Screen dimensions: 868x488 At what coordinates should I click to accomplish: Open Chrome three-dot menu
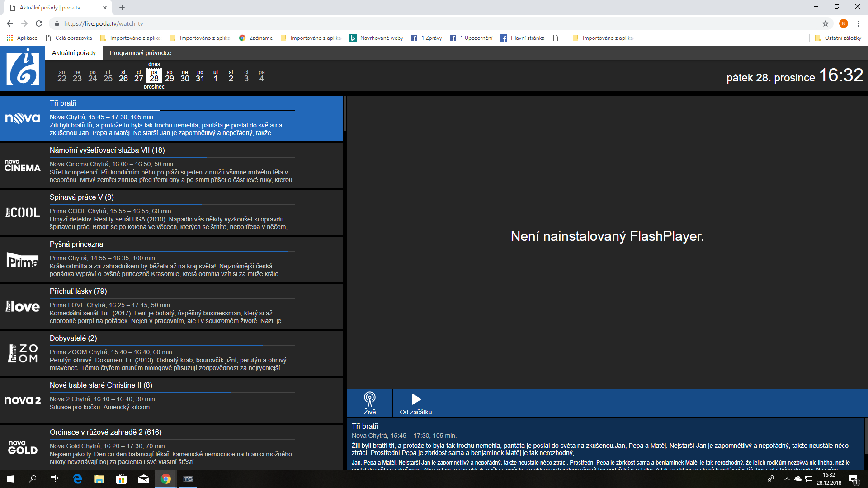pyautogui.click(x=858, y=23)
